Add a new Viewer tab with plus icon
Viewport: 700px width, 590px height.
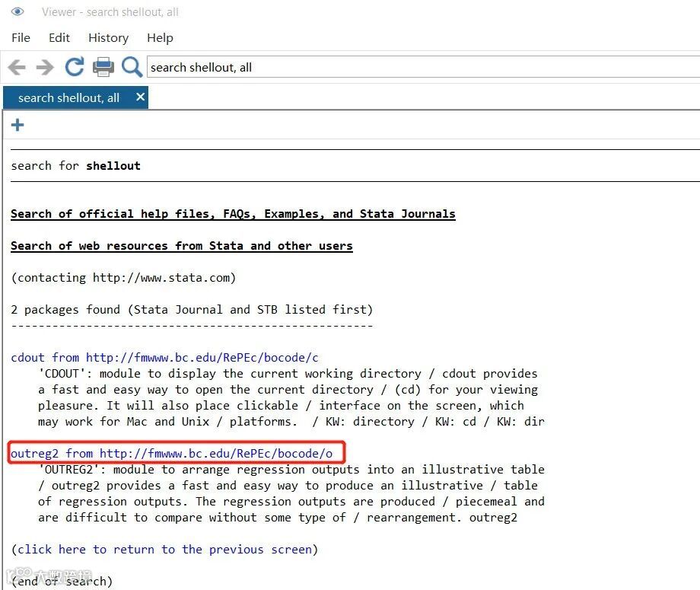(x=17, y=125)
